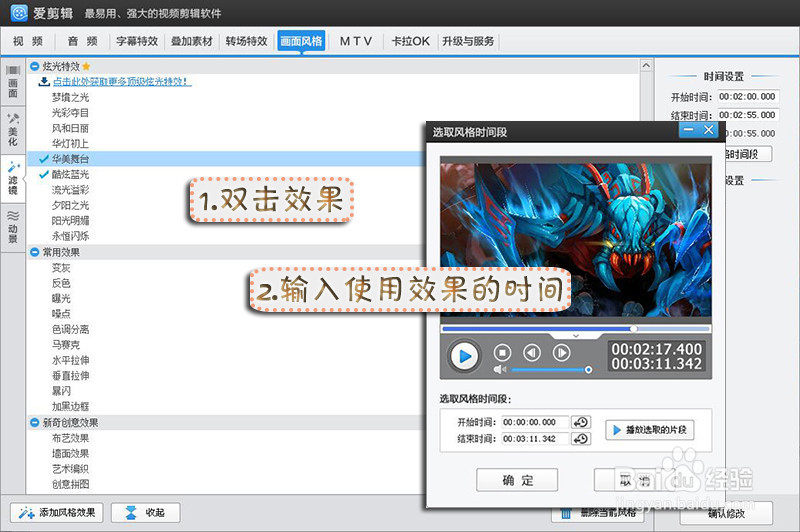Select the 垂直拉伸 effect

pos(70,375)
